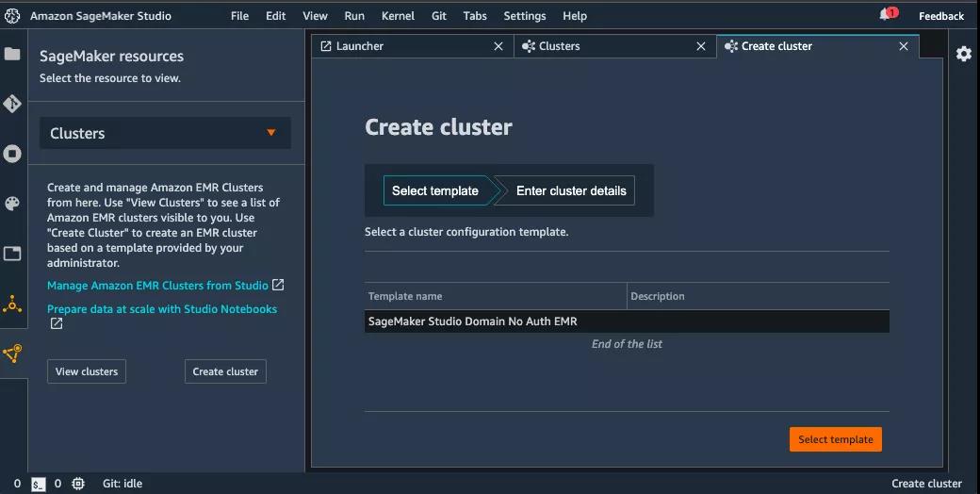Open the Git sidebar icon
980x494 pixels.
(x=12, y=104)
